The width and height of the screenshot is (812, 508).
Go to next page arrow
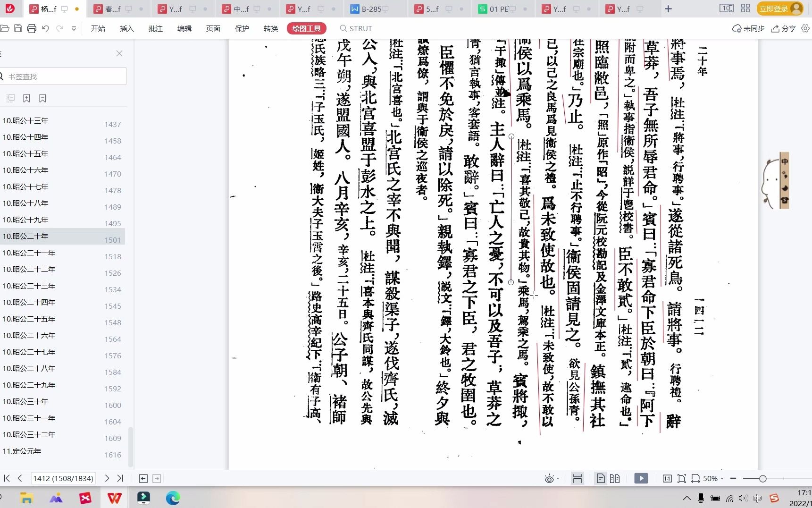point(107,478)
